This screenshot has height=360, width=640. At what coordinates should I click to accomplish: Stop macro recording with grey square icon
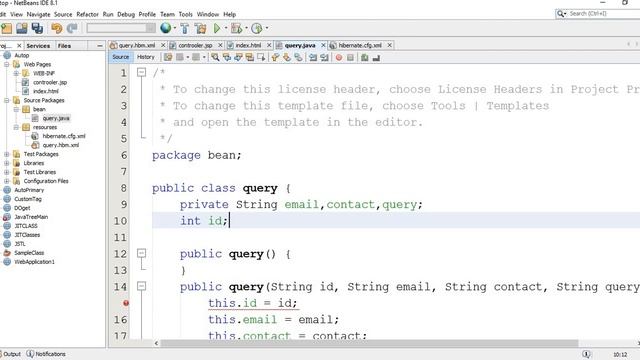pos(350,58)
